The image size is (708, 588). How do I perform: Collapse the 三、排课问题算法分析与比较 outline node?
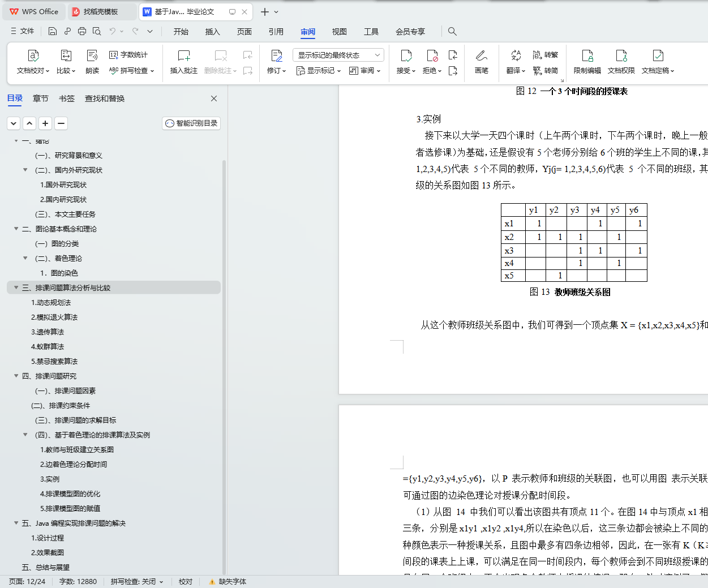(x=16, y=287)
